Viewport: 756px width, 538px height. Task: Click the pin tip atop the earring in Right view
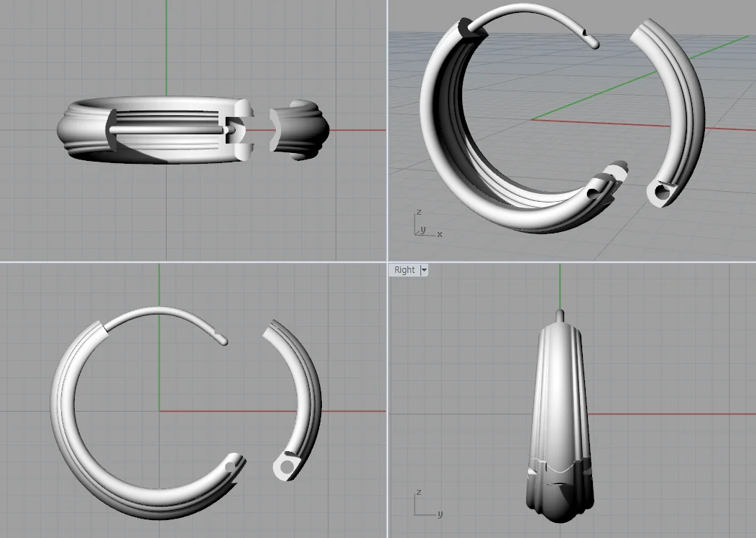560,314
